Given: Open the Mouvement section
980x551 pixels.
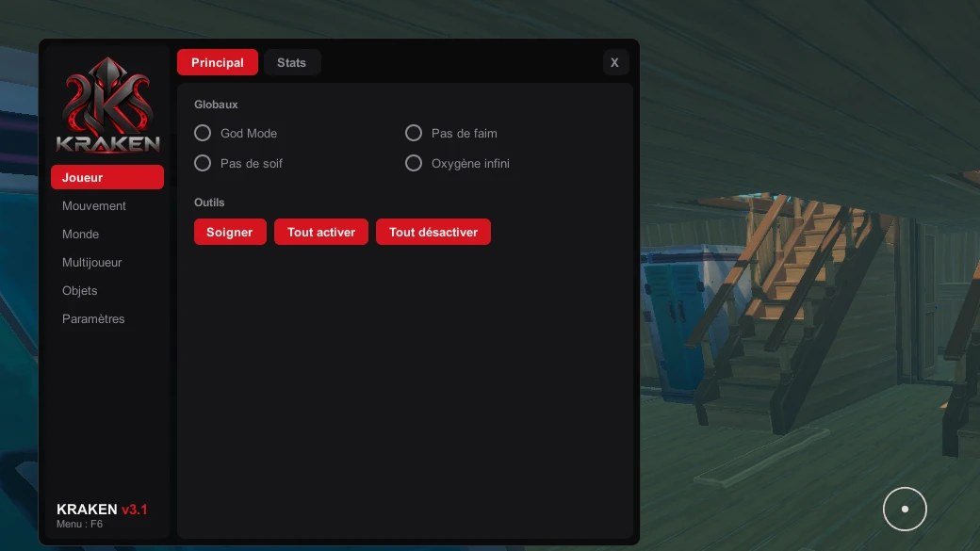Looking at the screenshot, I should [93, 205].
